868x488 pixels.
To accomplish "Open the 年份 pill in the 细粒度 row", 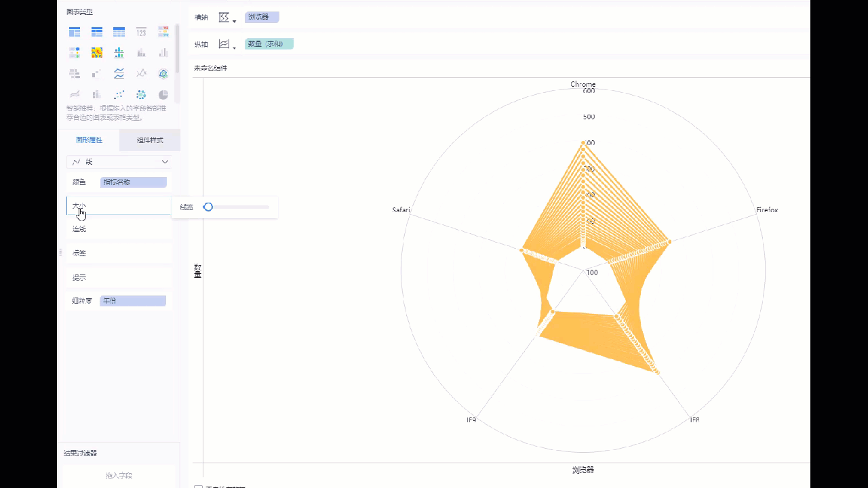I will [133, 301].
